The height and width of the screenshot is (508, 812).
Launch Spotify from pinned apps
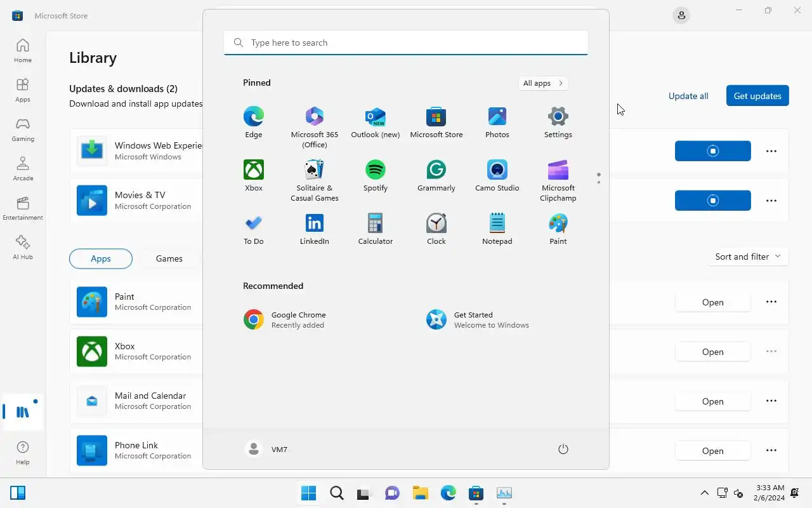click(376, 175)
